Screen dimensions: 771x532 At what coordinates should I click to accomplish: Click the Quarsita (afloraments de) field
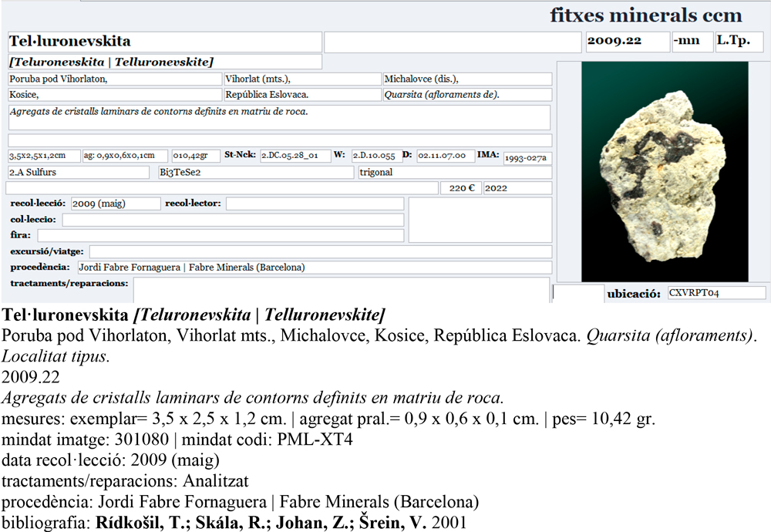(x=467, y=95)
